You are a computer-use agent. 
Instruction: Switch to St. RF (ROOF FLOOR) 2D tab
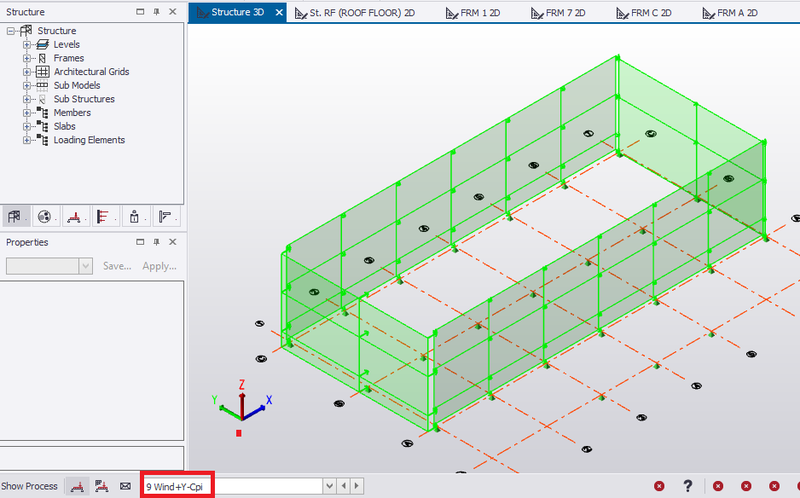point(355,13)
